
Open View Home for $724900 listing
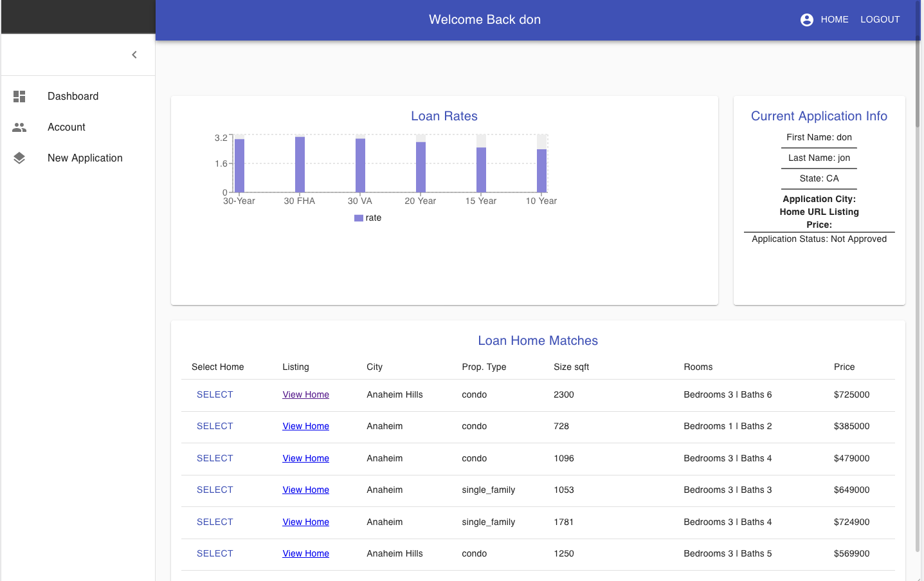(x=306, y=522)
